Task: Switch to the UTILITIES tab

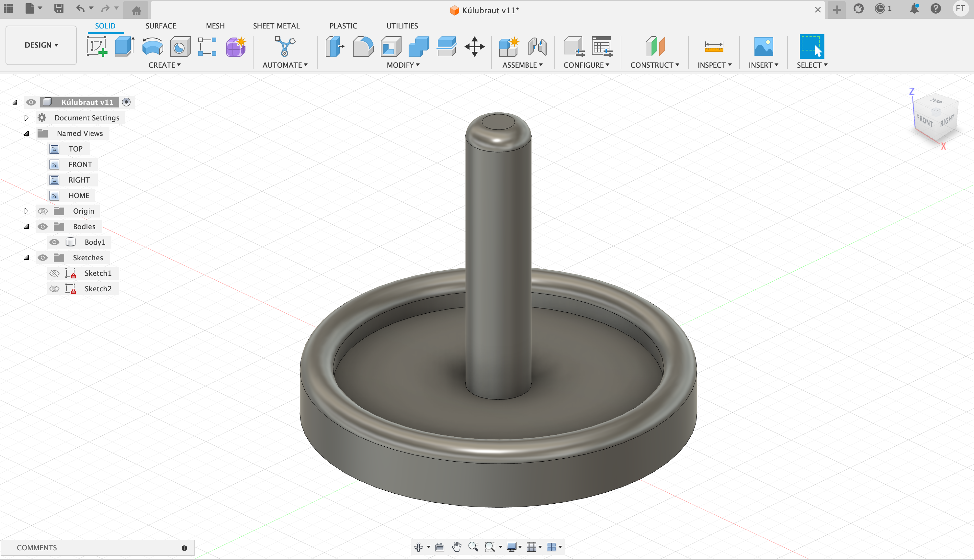Action: tap(402, 26)
